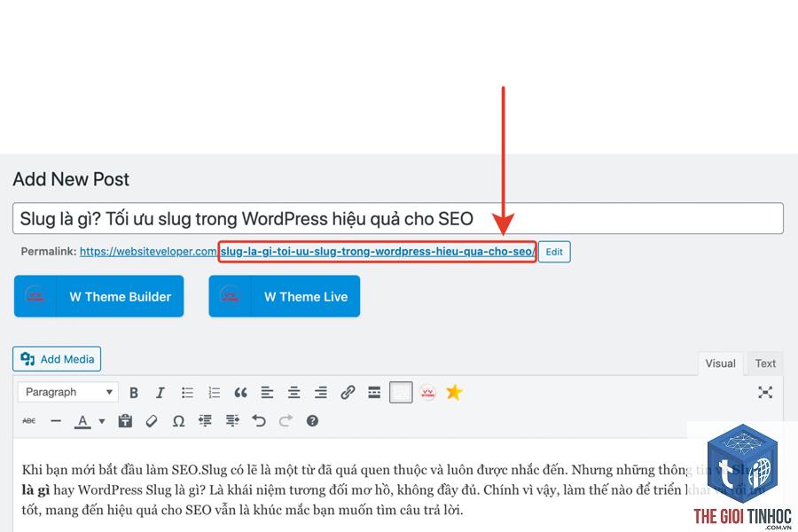This screenshot has height=532, width=798.
Task: Open the special character Omega tool
Action: 178,421
